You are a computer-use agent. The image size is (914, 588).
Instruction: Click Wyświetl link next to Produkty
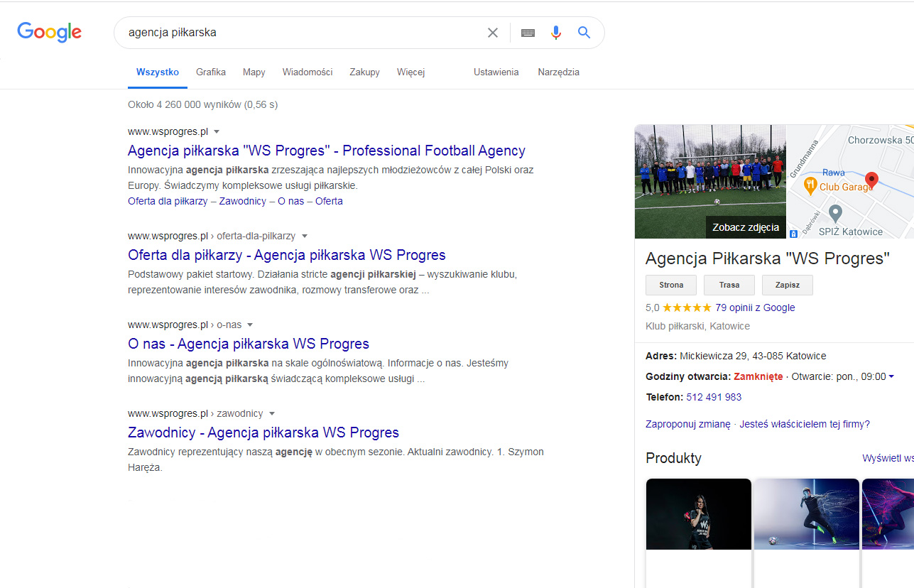pyautogui.click(x=888, y=459)
